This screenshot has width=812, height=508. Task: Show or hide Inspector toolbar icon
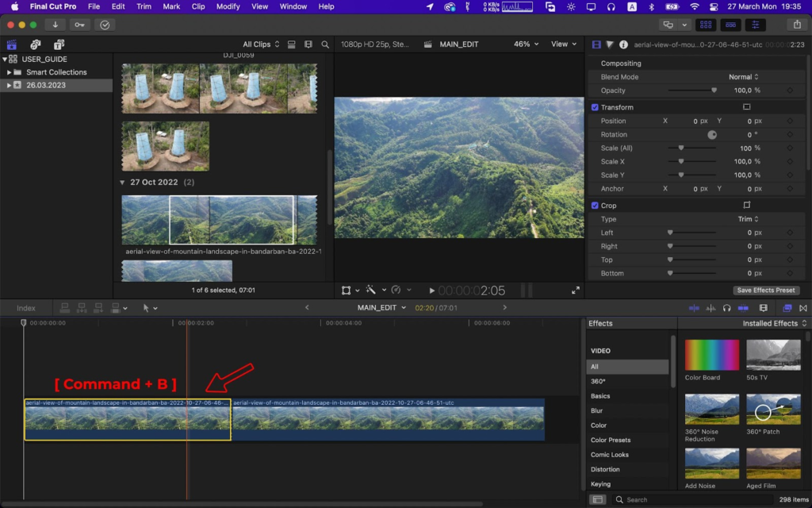[x=756, y=25]
